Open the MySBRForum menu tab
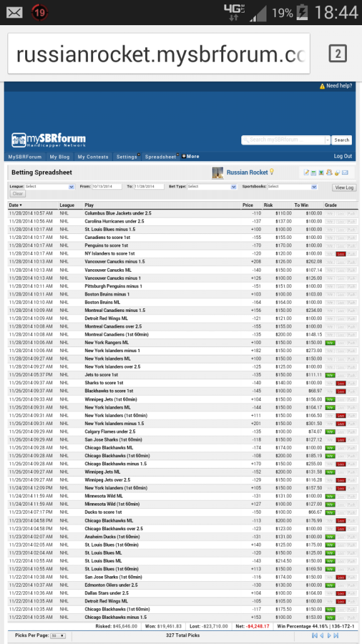 [25, 157]
